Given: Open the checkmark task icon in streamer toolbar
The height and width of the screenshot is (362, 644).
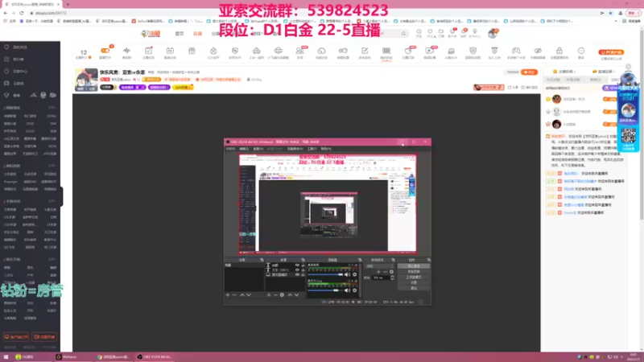Looking at the screenshot, I should 148,51.
